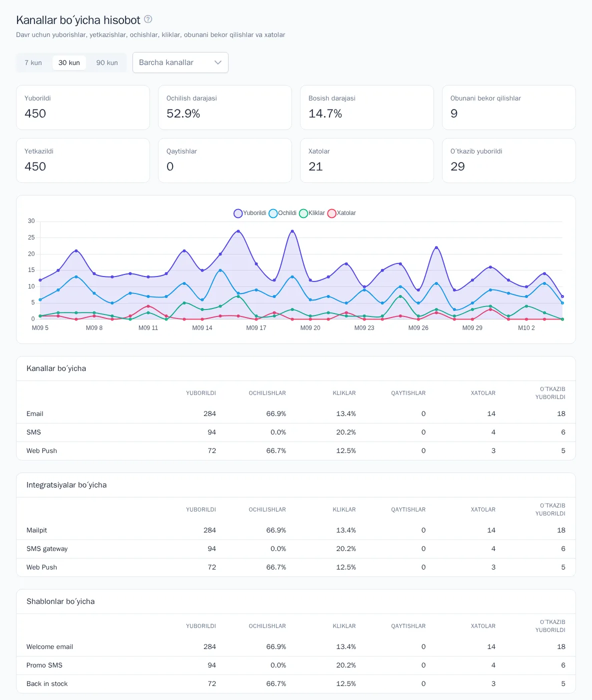The height and width of the screenshot is (700, 592).
Task: Hide the Kliklar series in chart
Action: [x=312, y=213]
